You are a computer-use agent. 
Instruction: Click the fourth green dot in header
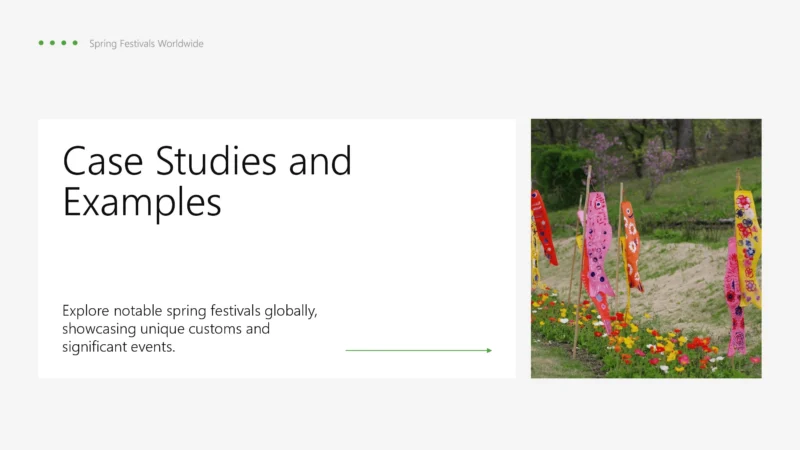tap(75, 43)
